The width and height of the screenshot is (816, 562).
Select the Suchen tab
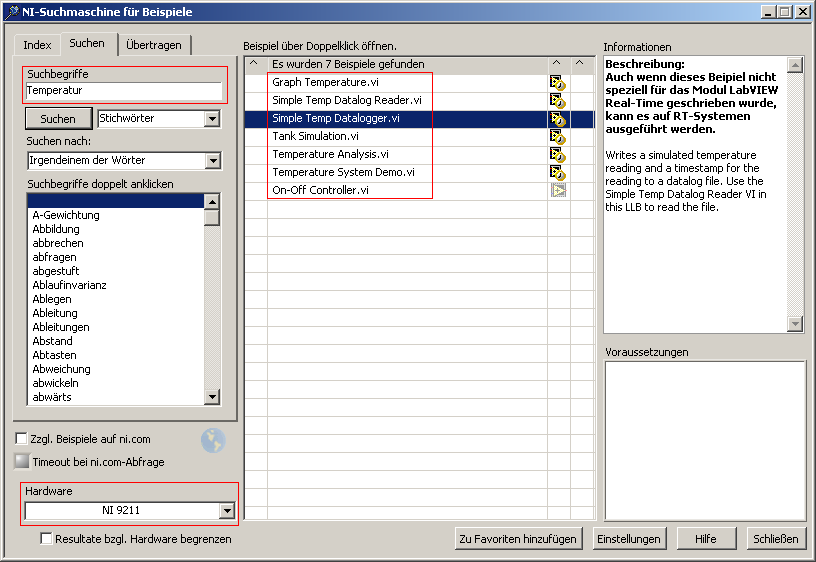87,43
